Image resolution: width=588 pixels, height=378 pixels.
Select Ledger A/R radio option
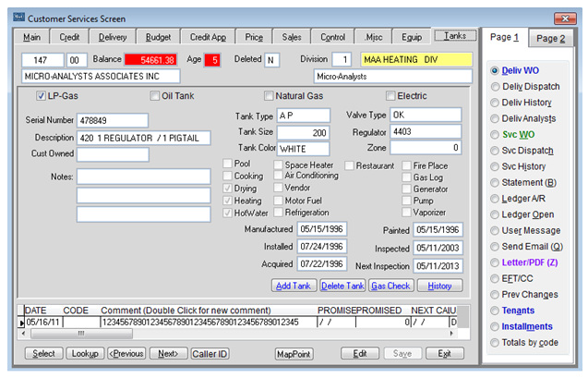point(495,199)
